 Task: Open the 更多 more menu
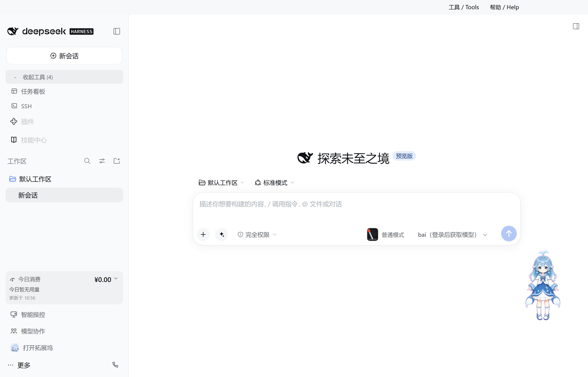tap(24, 365)
